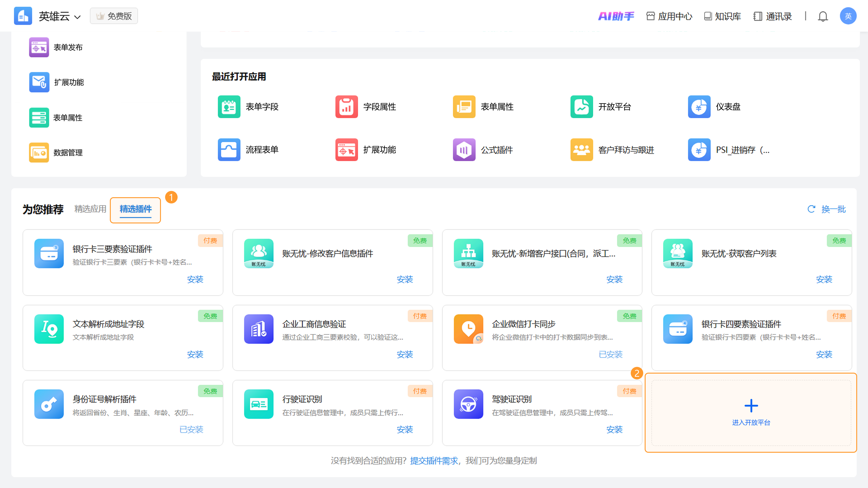Open the notification bell

coord(823,16)
